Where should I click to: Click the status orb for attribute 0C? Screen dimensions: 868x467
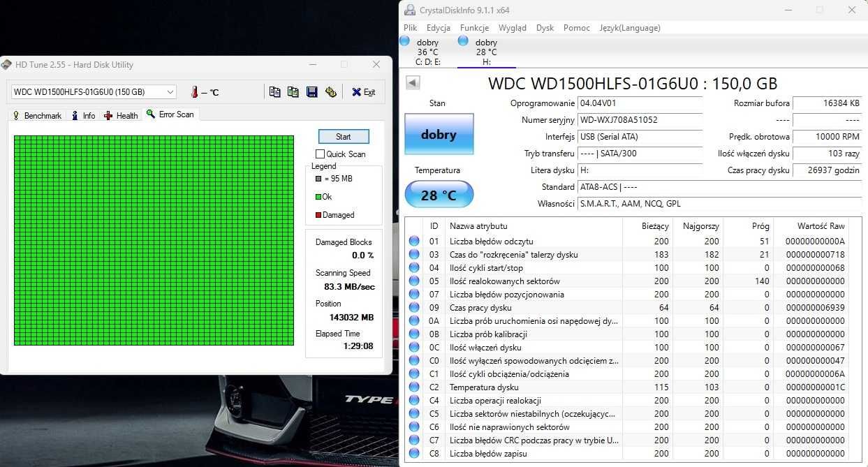point(414,347)
